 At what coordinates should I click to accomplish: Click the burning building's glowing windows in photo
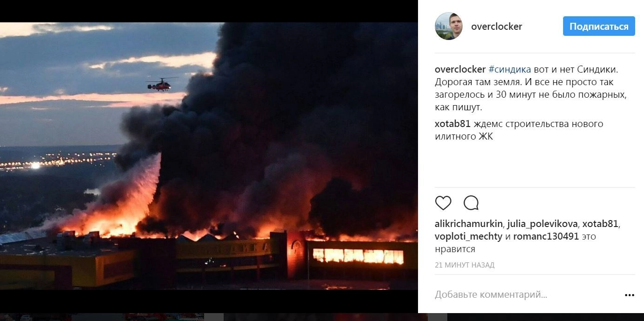[358, 256]
